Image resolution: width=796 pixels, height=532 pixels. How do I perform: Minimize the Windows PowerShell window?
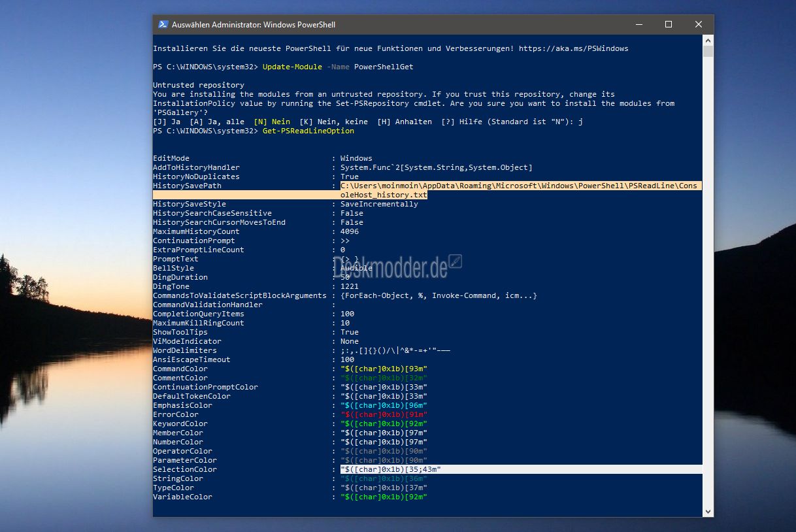[x=638, y=25]
